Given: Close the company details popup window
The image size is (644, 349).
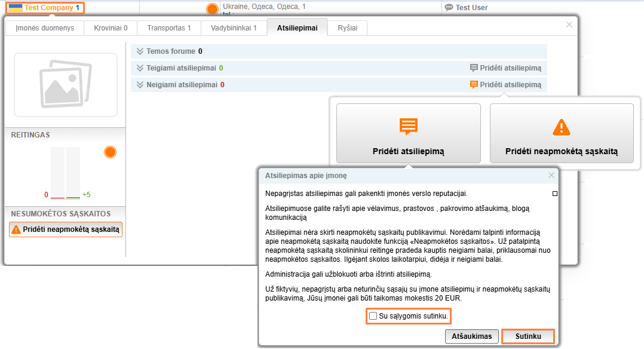Looking at the screenshot, I should pyautogui.click(x=569, y=25).
